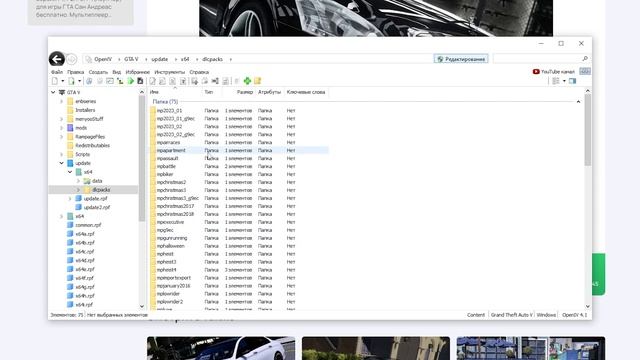This screenshot has width=640, height=360.
Task: Open the Справка menu
Action: click(x=199, y=72)
